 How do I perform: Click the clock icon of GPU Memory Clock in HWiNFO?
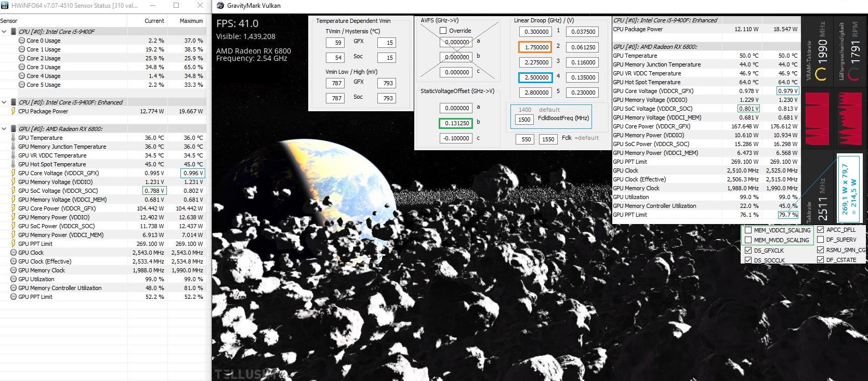(x=14, y=270)
